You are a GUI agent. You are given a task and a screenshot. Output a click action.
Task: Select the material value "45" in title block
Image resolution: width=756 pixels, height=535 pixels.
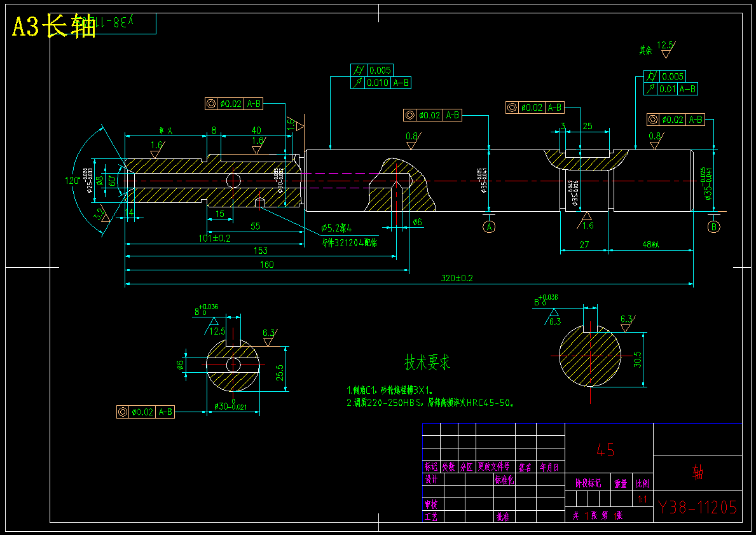pos(605,450)
